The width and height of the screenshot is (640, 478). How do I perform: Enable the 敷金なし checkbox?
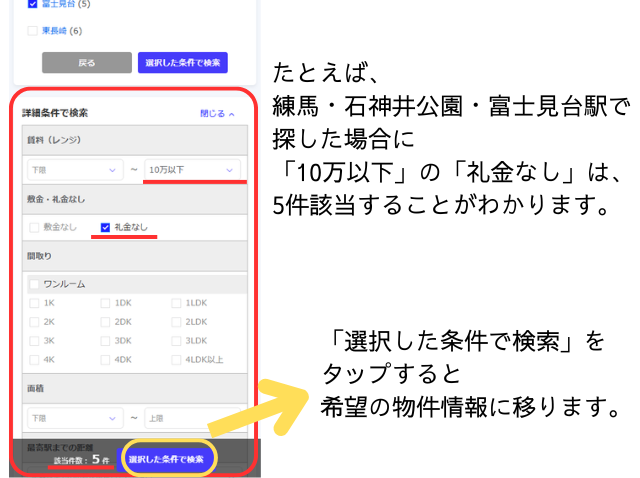tap(34, 227)
